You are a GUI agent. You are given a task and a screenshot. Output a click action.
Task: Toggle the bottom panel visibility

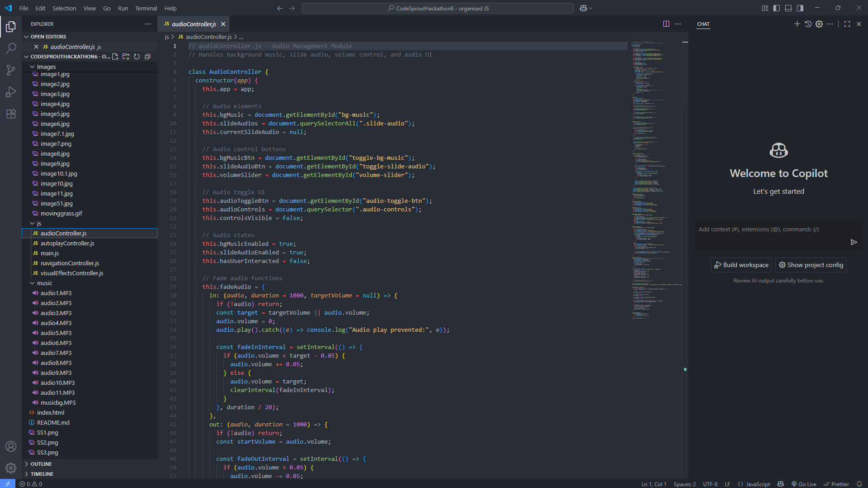click(788, 8)
